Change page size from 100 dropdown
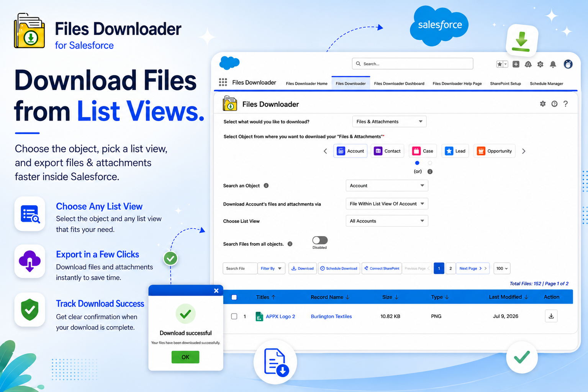This screenshot has width=588, height=392. click(x=502, y=268)
